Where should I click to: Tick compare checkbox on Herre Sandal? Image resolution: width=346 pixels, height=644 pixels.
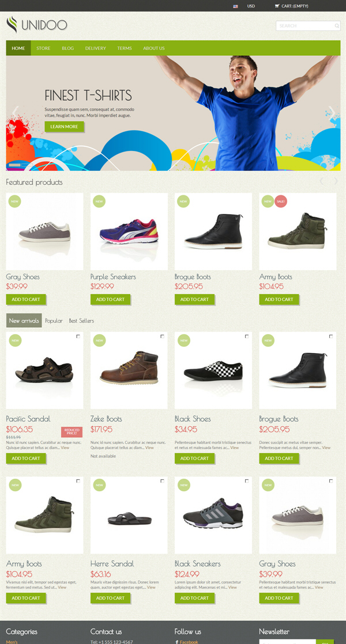click(x=162, y=481)
